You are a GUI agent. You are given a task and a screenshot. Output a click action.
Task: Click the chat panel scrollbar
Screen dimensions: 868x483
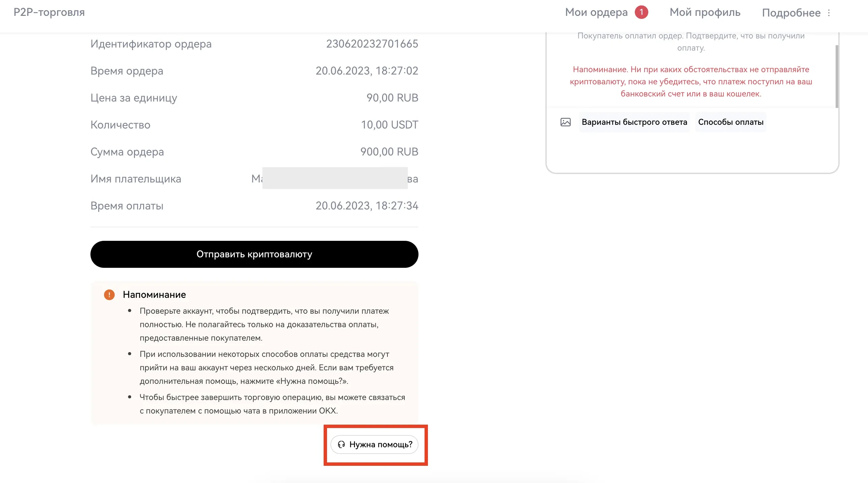point(837,76)
